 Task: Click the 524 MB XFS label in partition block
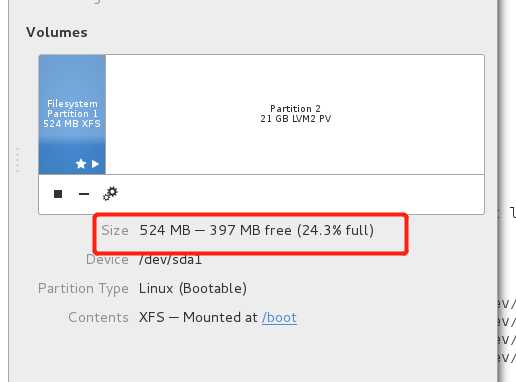click(72, 124)
